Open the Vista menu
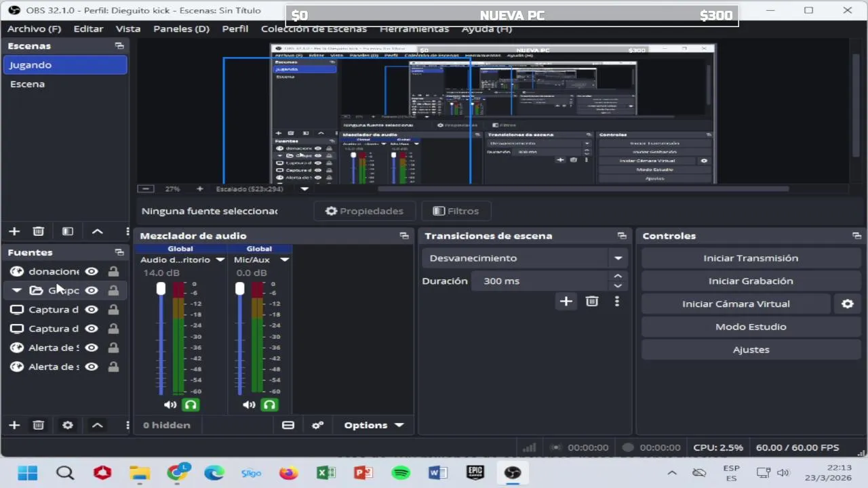Viewport: 868px width, 488px height. coord(127,28)
